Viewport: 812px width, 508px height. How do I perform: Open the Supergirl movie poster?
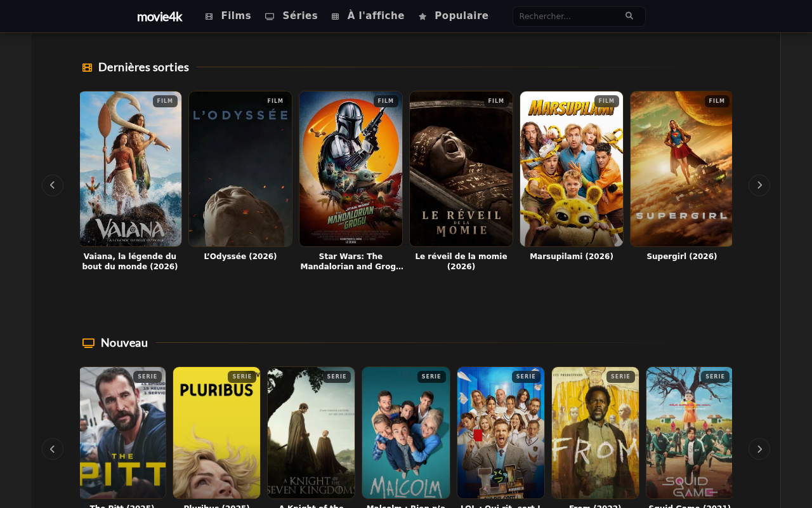pyautogui.click(x=681, y=169)
